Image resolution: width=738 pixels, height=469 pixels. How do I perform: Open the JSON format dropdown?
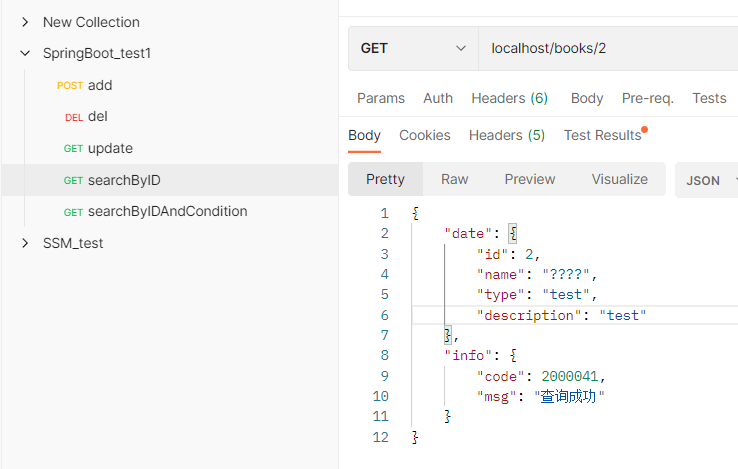[x=707, y=180]
